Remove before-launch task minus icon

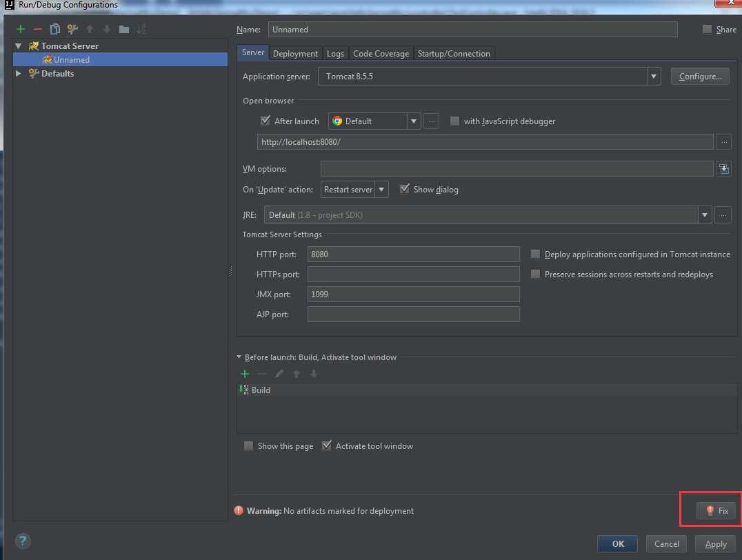tap(261, 374)
